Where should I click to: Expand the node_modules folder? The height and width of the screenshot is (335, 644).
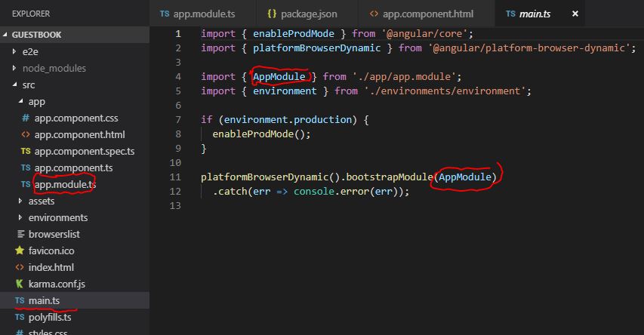pyautogui.click(x=15, y=68)
